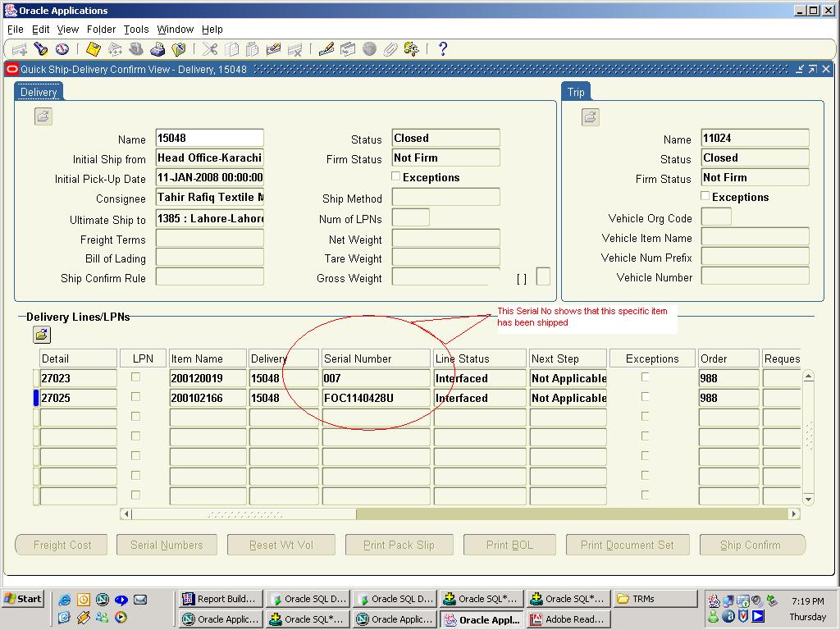Open Window Help question mark icon
Viewport: 840px width, 630px height.
(442, 49)
